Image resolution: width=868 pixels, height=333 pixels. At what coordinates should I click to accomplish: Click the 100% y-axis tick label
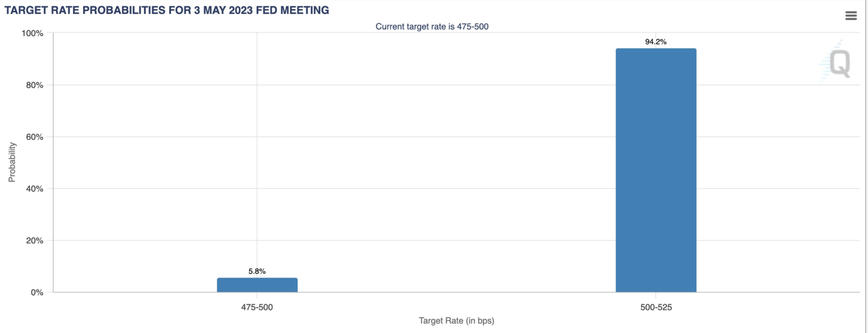(33, 34)
